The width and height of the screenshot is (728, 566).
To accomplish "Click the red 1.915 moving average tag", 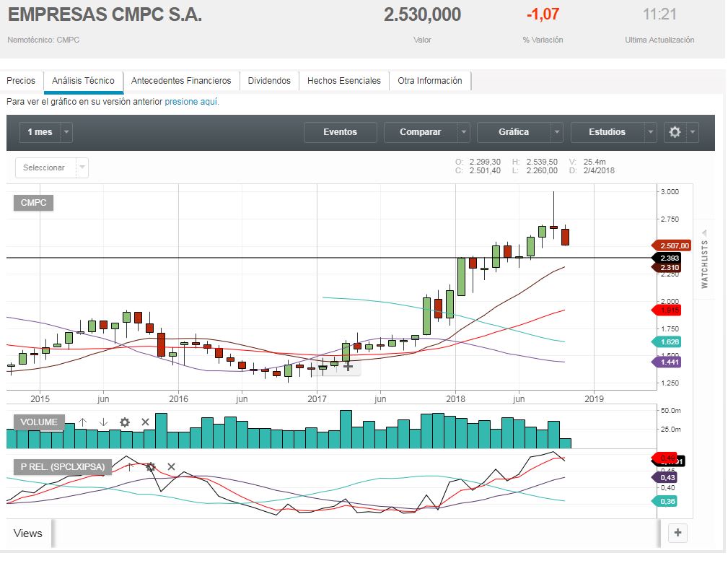I will pos(667,310).
